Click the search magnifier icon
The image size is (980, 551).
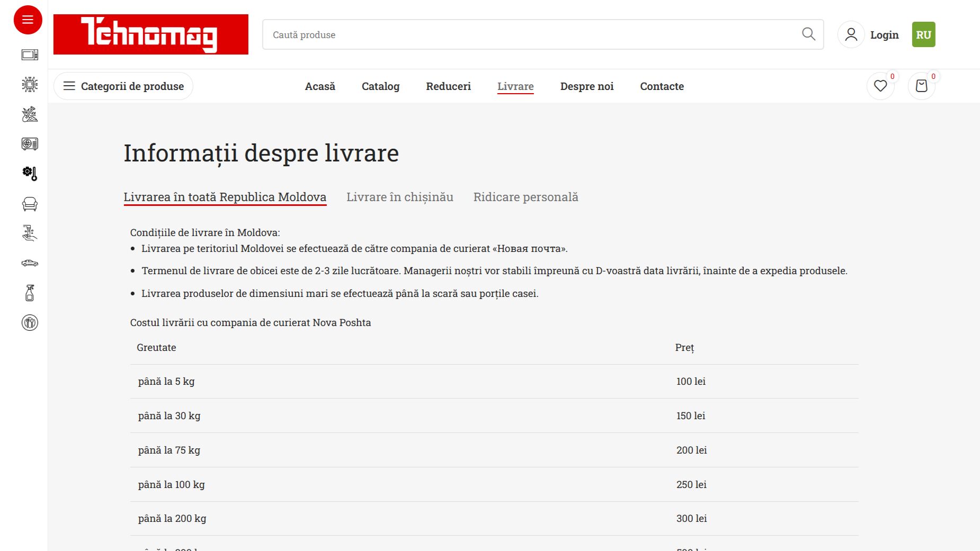click(808, 34)
